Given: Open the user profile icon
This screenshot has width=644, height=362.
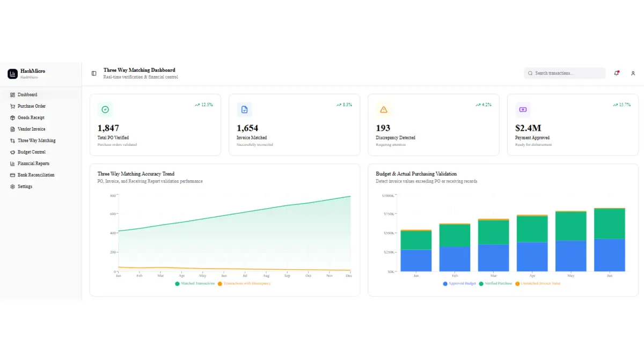Looking at the screenshot, I should pyautogui.click(x=633, y=73).
